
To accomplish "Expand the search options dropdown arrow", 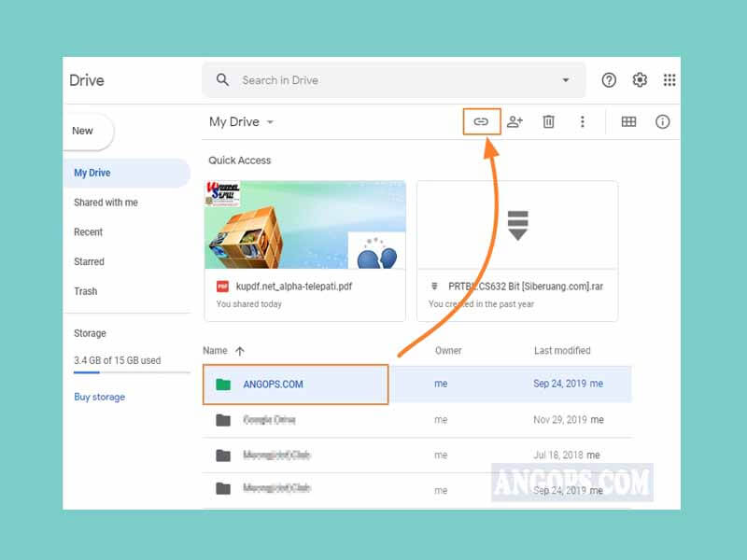I will pyautogui.click(x=566, y=80).
